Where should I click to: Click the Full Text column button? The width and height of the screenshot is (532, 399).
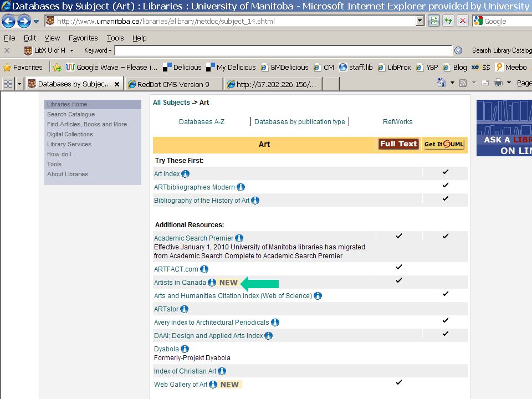pyautogui.click(x=398, y=144)
